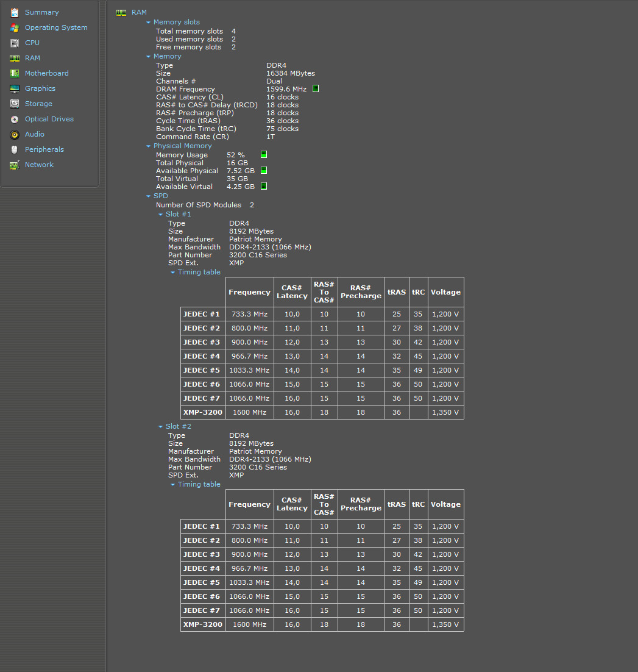Screen dimensions: 638x672
Task: Click the Storage drive icon
Action: coord(14,104)
